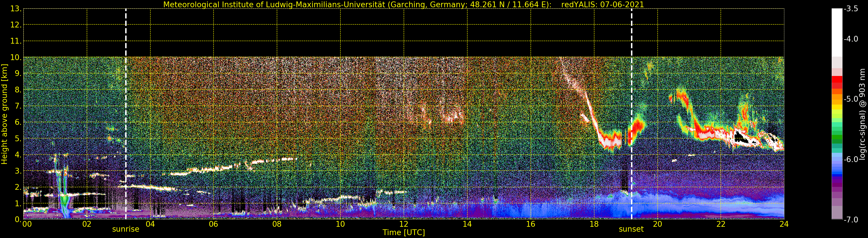Viewport: 868px width, 238px height.
Task: Click the height axis tick '13.'
Action: [16, 9]
